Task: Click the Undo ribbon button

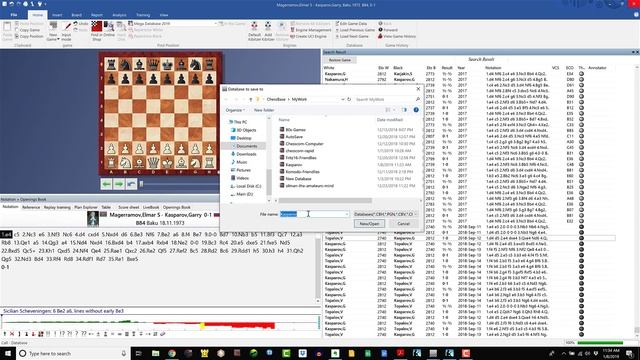Action: pos(81,24)
